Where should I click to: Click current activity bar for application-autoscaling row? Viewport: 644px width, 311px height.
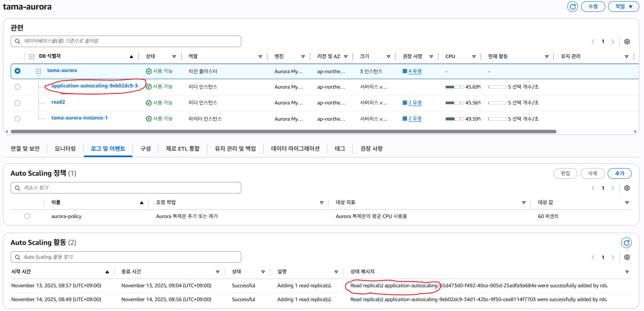(x=497, y=87)
